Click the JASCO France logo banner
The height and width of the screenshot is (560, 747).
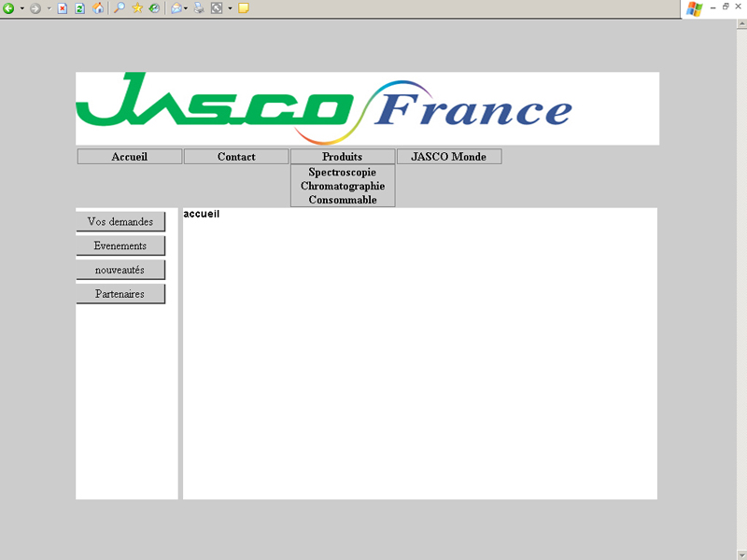point(367,108)
